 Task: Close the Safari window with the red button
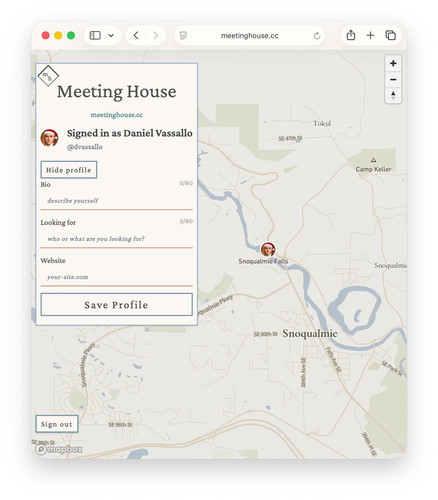45,35
